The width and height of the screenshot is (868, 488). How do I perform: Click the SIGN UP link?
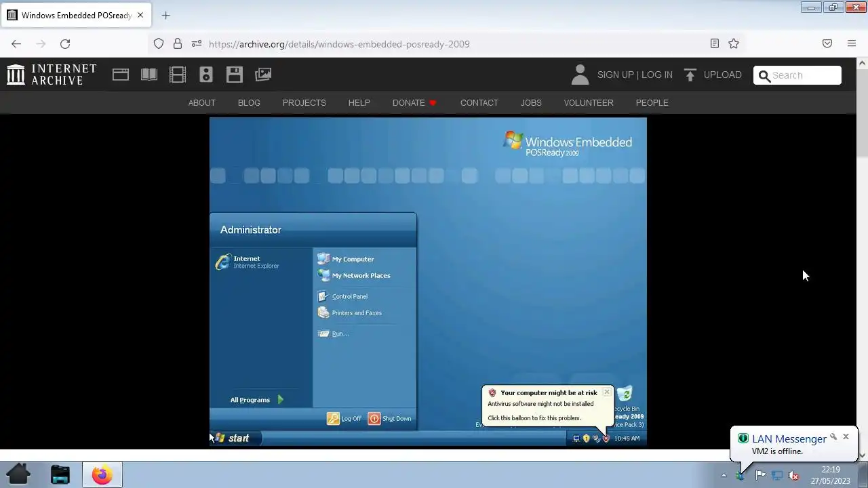[616, 75]
